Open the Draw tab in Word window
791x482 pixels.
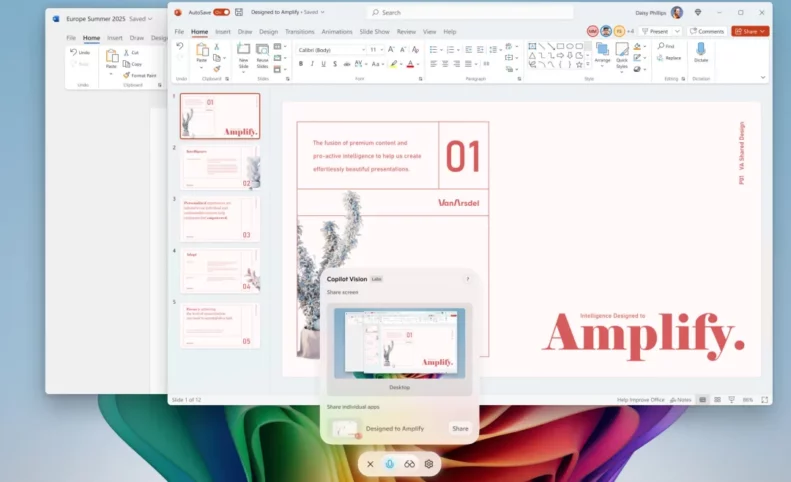point(137,38)
